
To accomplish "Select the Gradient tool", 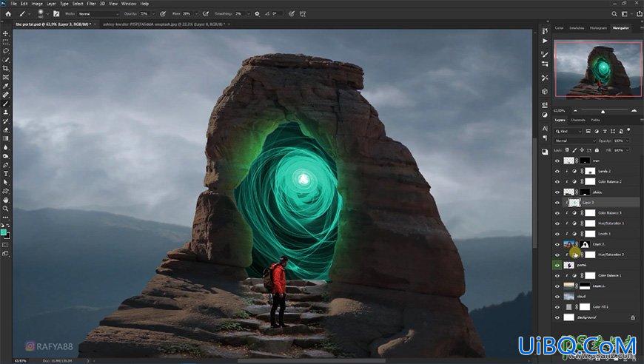I will [x=6, y=138].
